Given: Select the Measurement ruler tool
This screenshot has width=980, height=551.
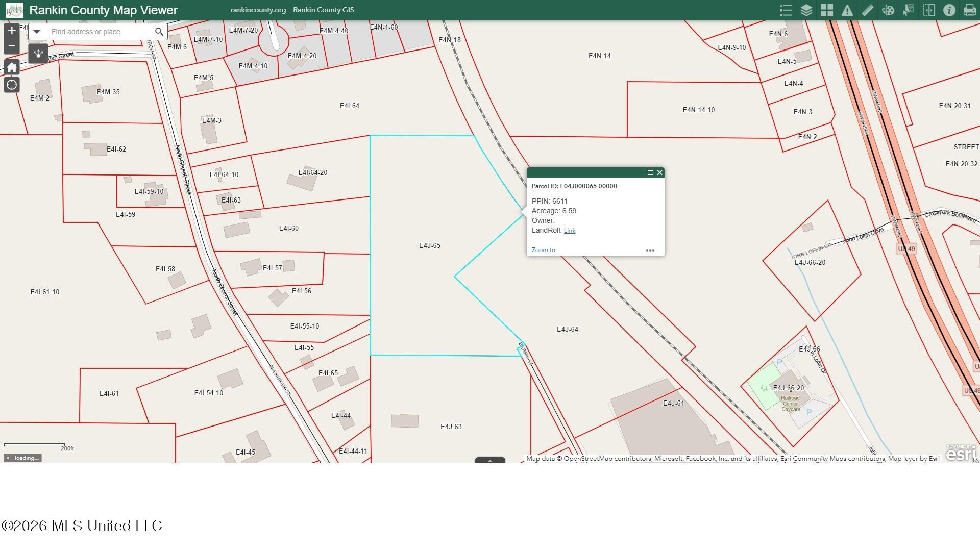Looking at the screenshot, I should 868,10.
